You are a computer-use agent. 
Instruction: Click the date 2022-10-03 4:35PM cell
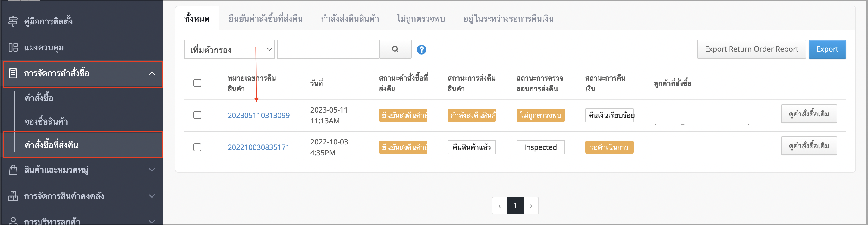point(329,147)
